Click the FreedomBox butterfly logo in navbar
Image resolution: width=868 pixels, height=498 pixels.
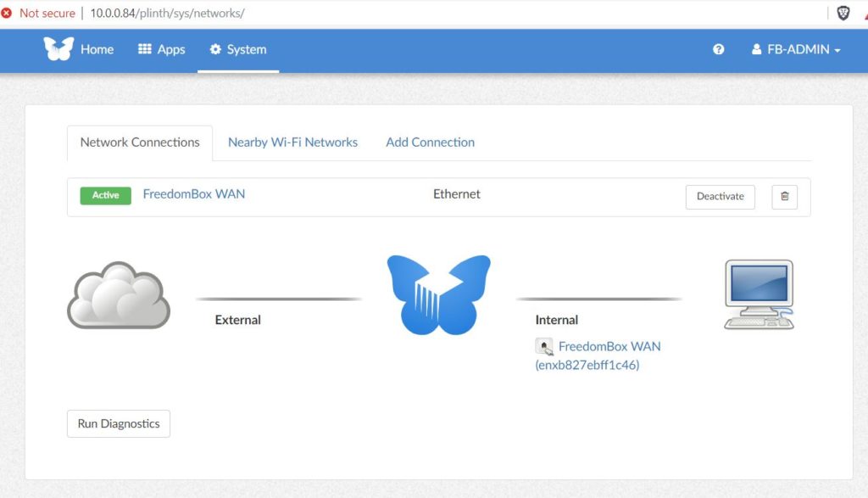click(58, 48)
